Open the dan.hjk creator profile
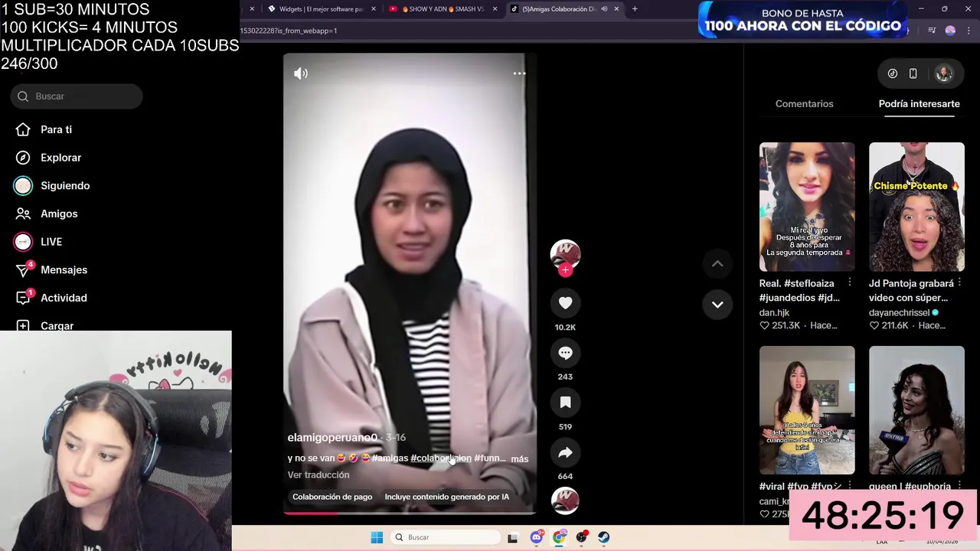Viewport: 980px width, 551px height. click(x=774, y=312)
